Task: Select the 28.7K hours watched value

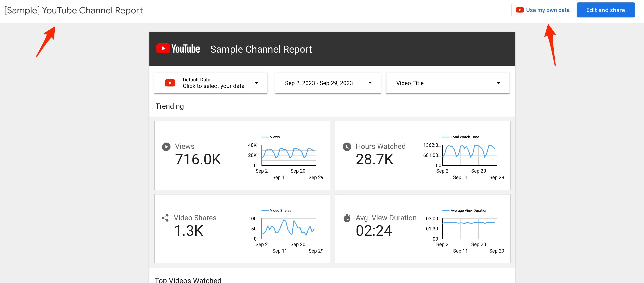Action: point(374,159)
